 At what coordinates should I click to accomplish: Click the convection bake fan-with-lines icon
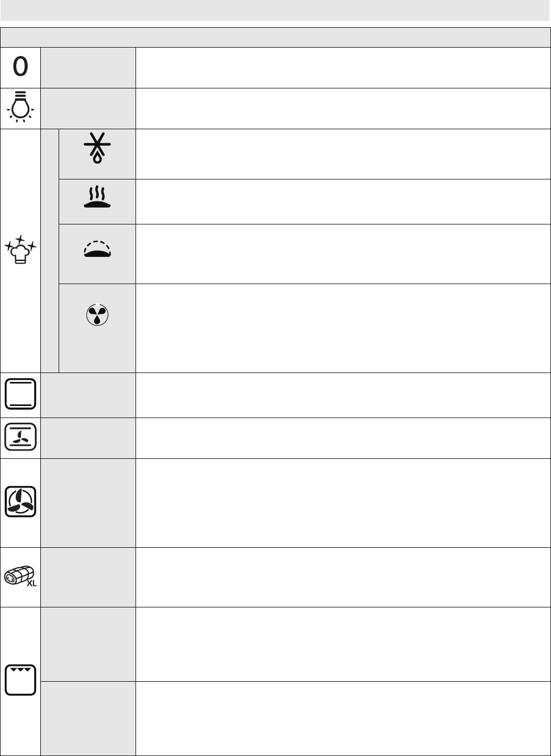20,437
